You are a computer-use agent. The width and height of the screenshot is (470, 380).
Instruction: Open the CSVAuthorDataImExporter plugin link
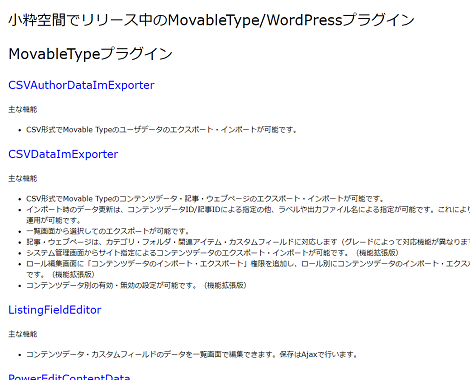[x=81, y=85]
